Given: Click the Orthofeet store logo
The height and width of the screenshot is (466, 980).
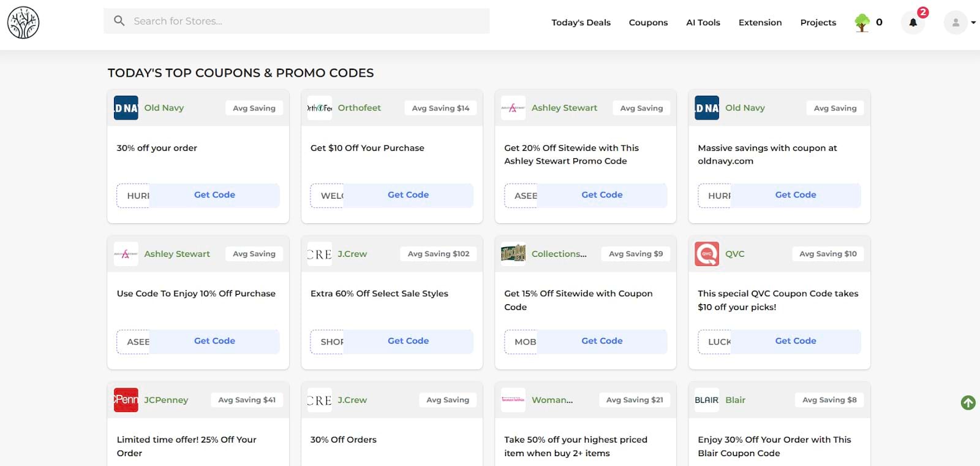Looking at the screenshot, I should (x=319, y=108).
